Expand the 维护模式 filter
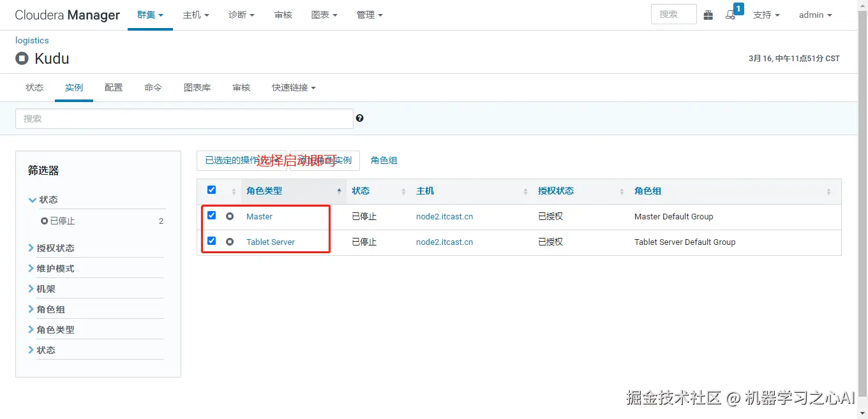 point(51,268)
